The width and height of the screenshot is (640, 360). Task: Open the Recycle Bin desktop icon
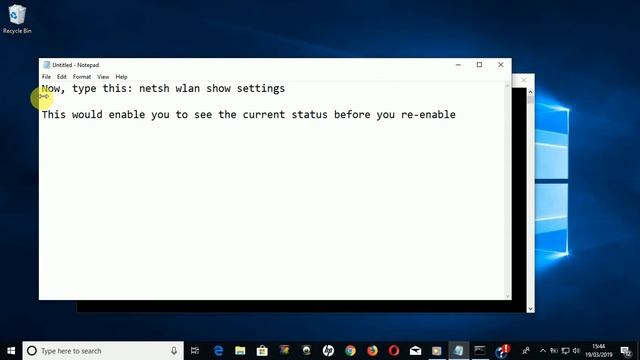[17, 19]
